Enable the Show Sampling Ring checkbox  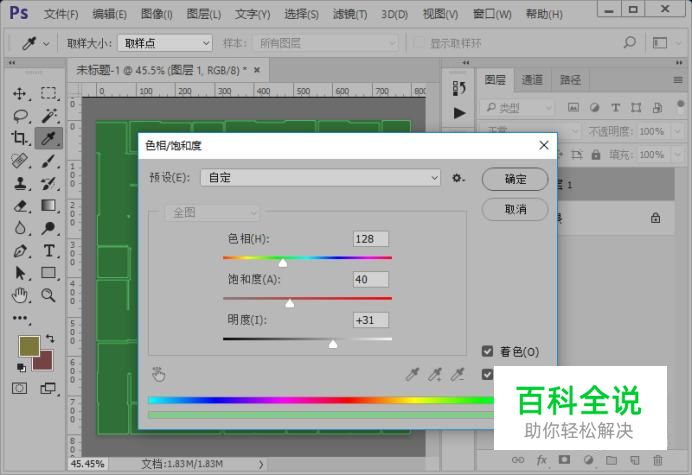(x=418, y=43)
